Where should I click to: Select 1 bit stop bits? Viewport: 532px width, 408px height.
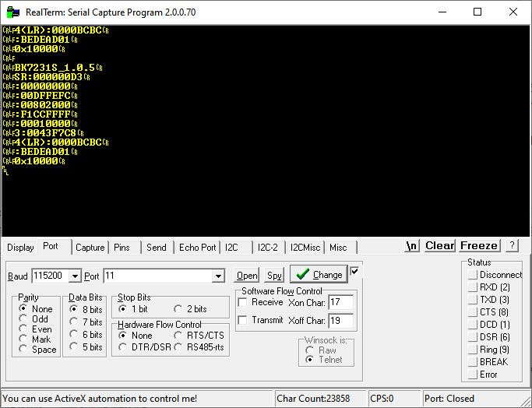click(133, 309)
